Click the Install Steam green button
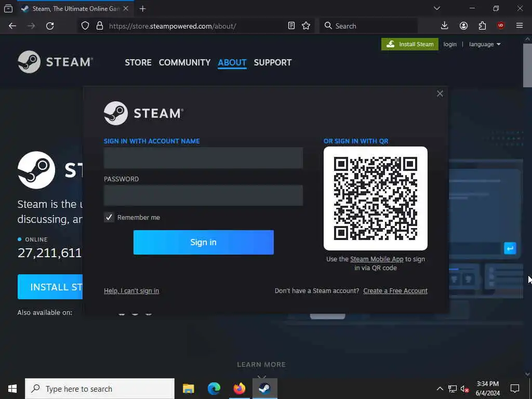Image resolution: width=532 pixels, height=399 pixels. (410, 44)
